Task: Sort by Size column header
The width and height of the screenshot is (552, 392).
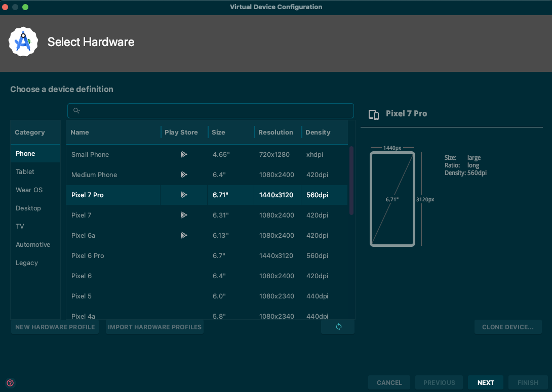Action: pyautogui.click(x=231, y=133)
